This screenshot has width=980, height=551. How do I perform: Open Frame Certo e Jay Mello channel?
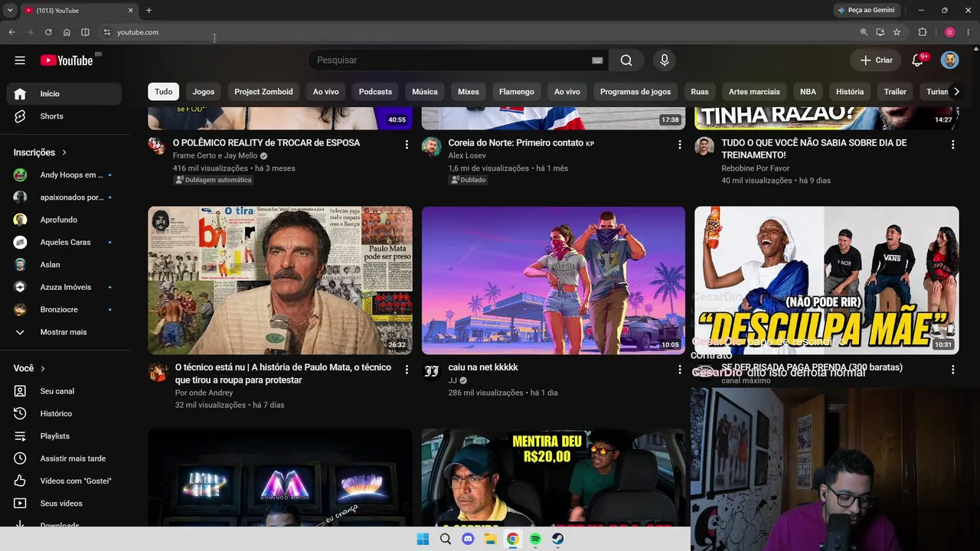click(215, 155)
